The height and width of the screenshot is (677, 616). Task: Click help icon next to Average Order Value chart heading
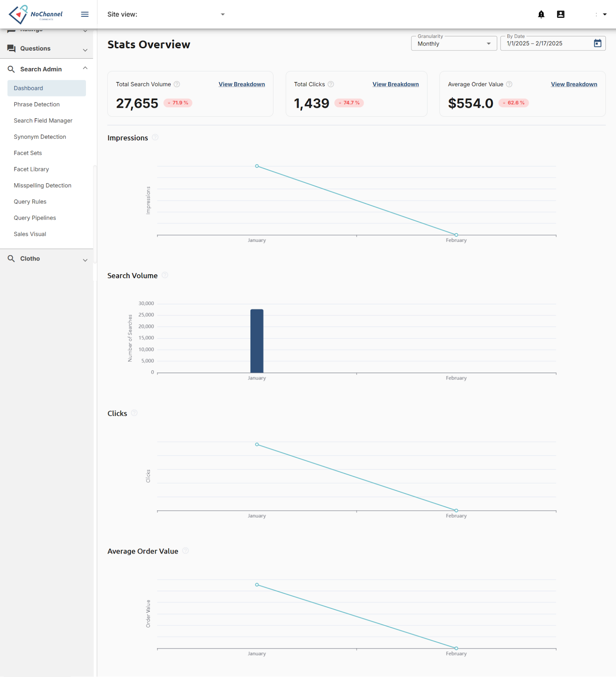coord(185,550)
